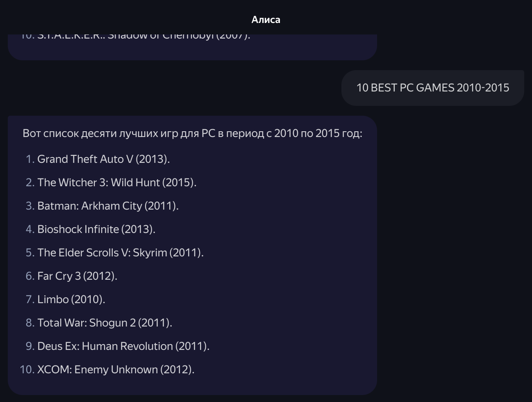Click the list number "4." before Bioshock
Image resolution: width=532 pixels, height=402 pixels.
coord(30,229)
